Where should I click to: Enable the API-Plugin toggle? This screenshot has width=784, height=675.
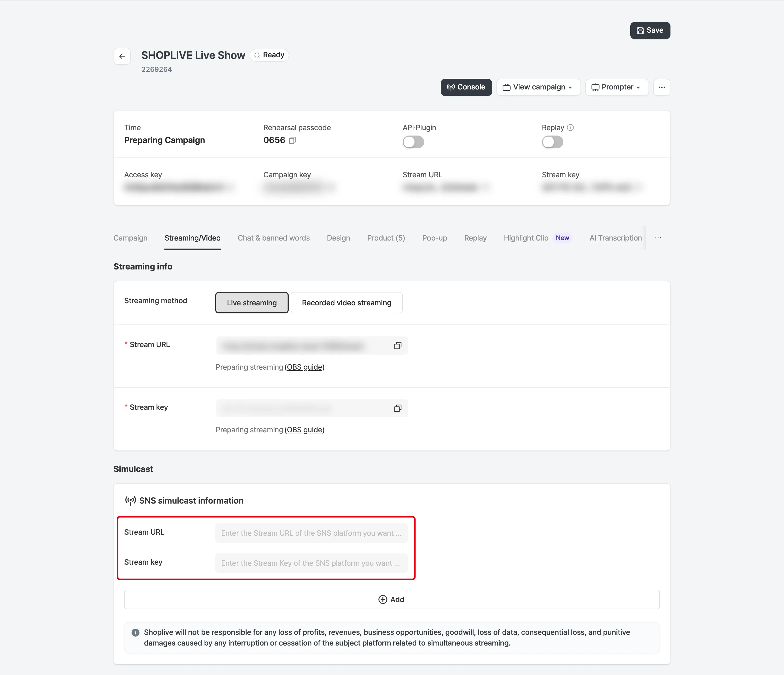pyautogui.click(x=413, y=142)
